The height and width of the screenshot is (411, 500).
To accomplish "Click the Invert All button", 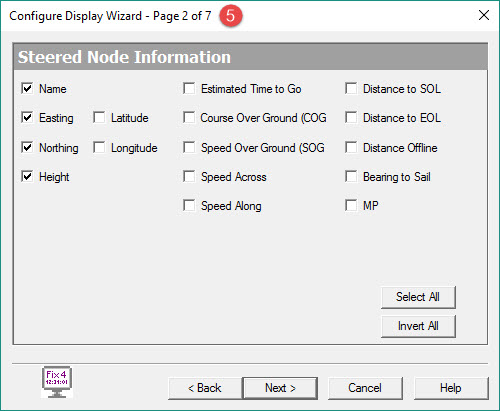I will (x=418, y=326).
